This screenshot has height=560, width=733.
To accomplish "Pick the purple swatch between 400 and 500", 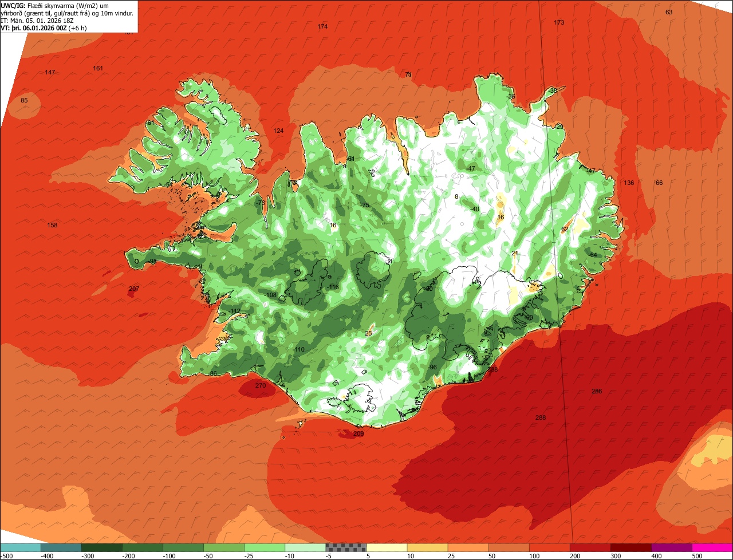I will 671,547.
